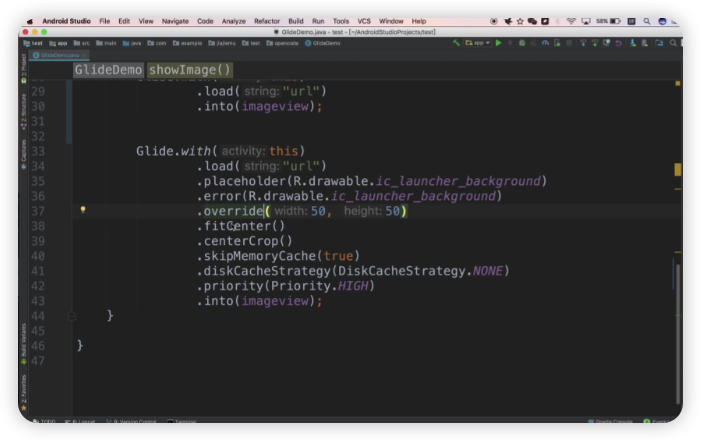Open the File menu

105,21
